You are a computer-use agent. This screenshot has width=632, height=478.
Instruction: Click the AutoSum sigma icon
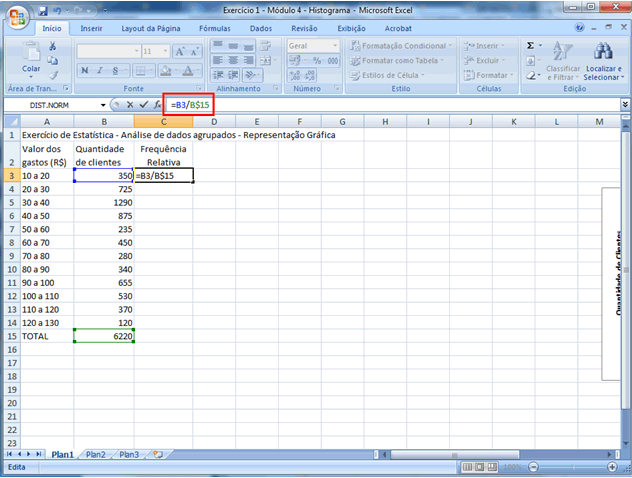click(x=530, y=46)
